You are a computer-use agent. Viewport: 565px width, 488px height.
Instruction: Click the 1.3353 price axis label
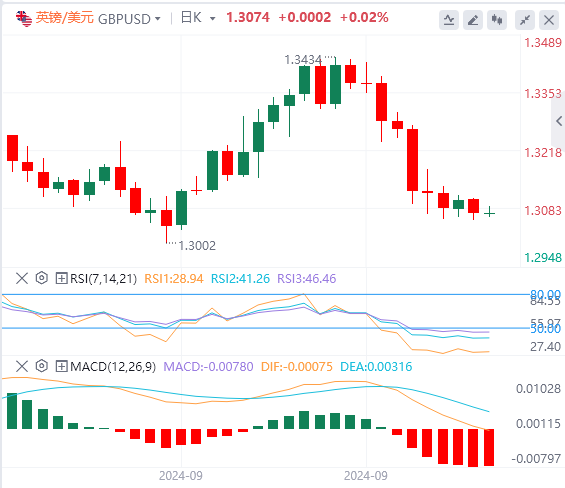coord(543,94)
